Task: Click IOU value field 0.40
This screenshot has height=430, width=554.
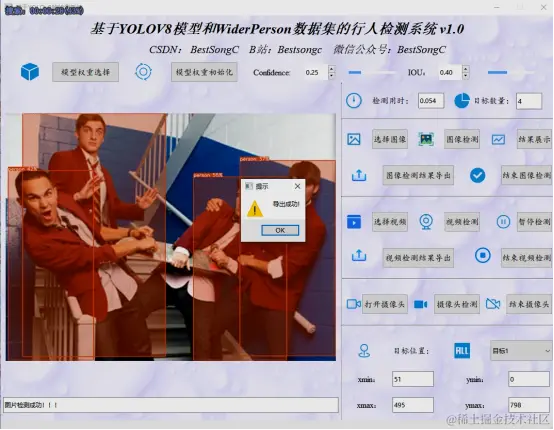Action: [450, 72]
